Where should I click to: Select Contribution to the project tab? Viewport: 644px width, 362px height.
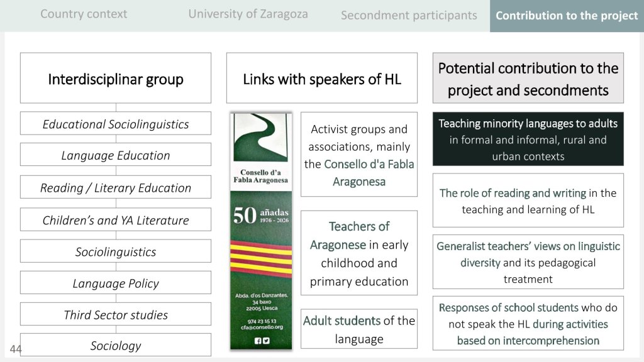567,16
